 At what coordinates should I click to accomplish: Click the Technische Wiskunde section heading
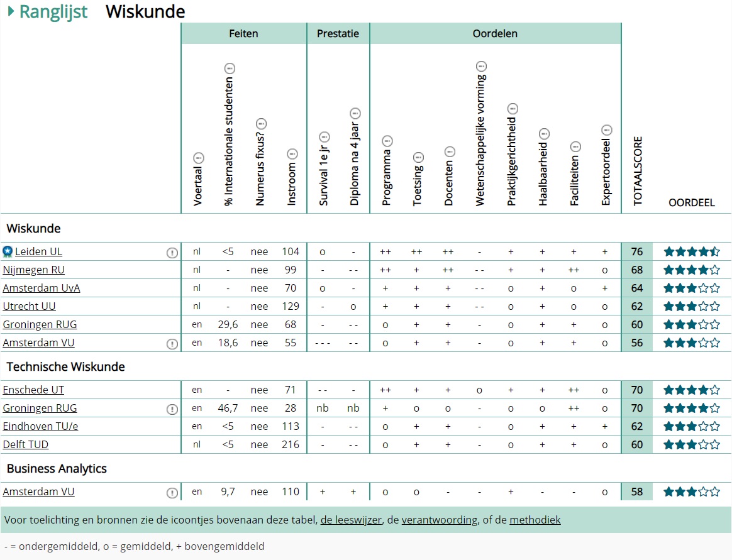66,367
